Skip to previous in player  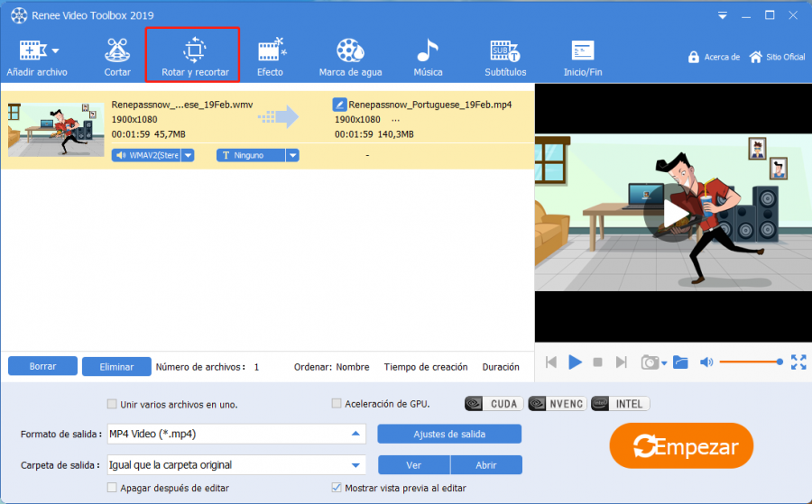(551, 362)
